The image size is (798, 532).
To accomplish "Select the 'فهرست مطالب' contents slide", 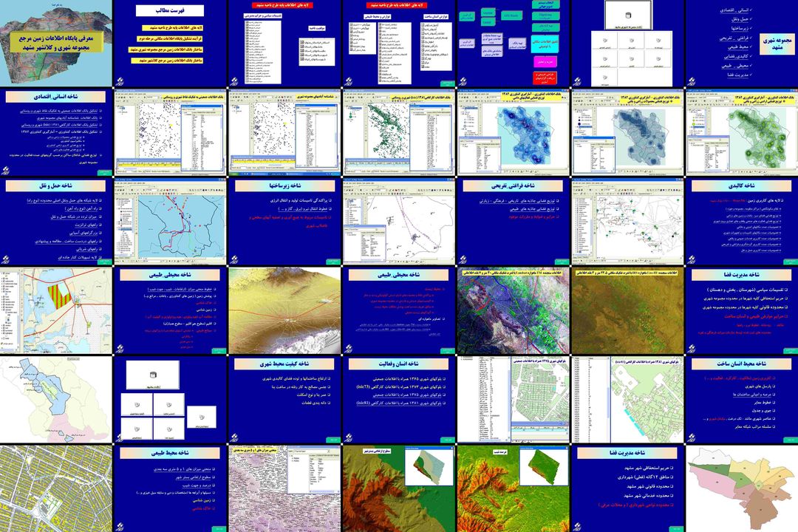I will (x=170, y=44).
